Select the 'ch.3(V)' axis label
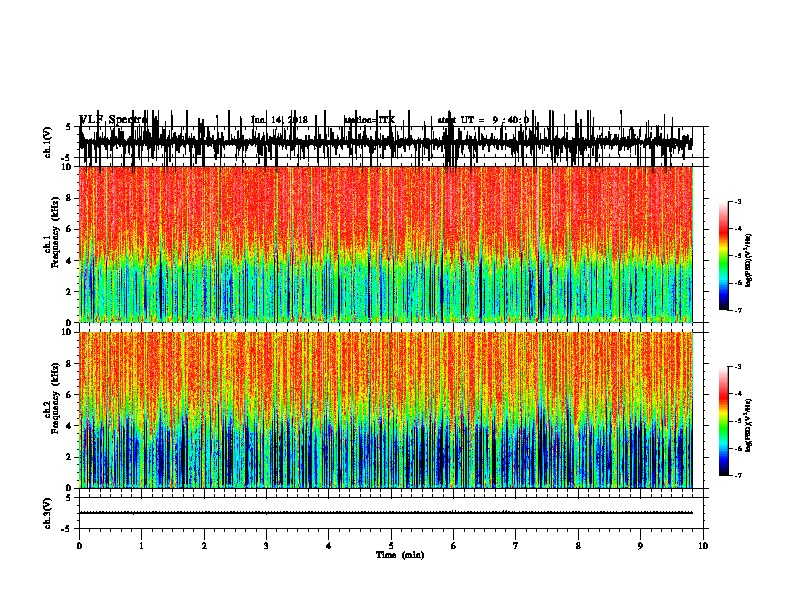 [48, 514]
